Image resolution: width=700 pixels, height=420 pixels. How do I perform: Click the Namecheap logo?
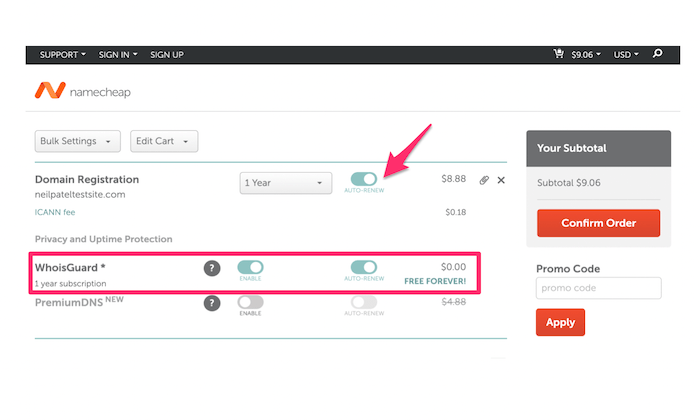click(x=83, y=91)
